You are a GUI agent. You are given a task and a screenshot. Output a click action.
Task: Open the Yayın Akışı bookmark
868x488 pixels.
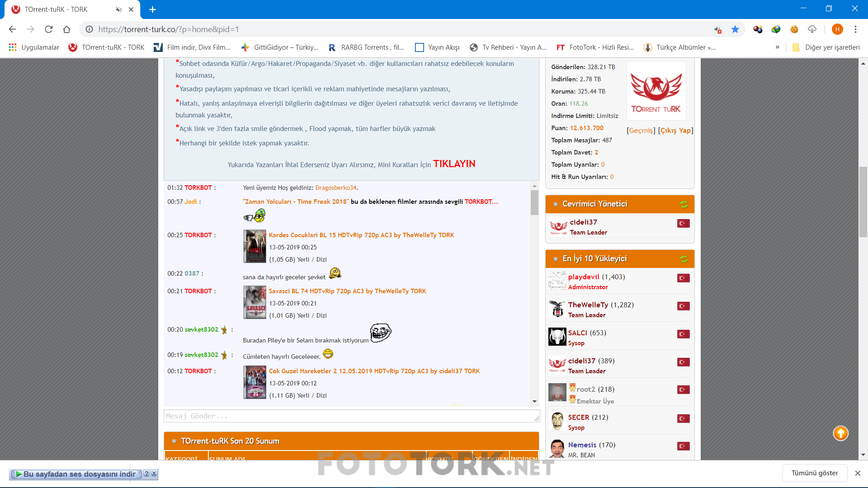[x=437, y=47]
